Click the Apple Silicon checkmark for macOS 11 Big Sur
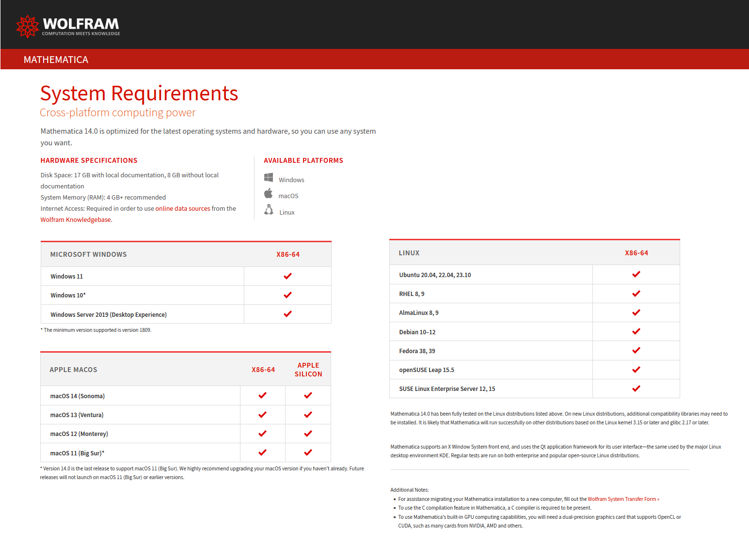Viewport: 749px width, 560px height. coord(308,452)
